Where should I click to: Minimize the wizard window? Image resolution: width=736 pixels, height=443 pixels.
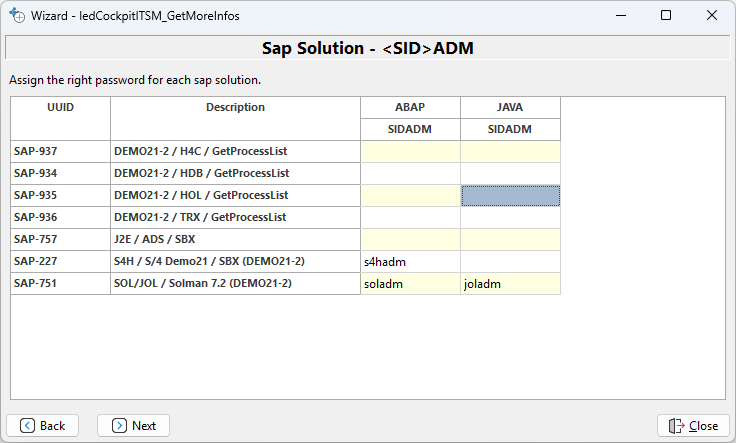[620, 16]
